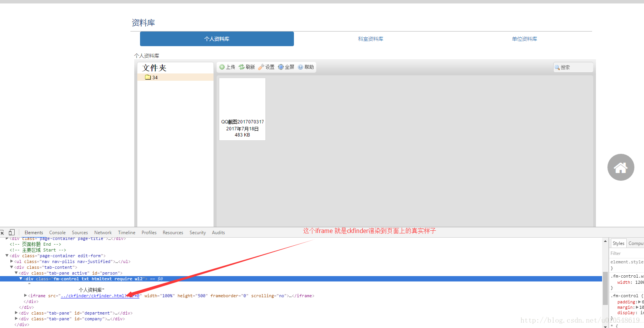Collapse the page-container edit-form div node
Screen dimensions: 644x328
click(x=7, y=256)
